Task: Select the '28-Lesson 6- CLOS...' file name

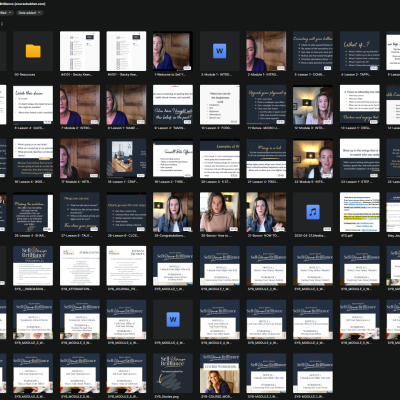Action: click(122, 235)
